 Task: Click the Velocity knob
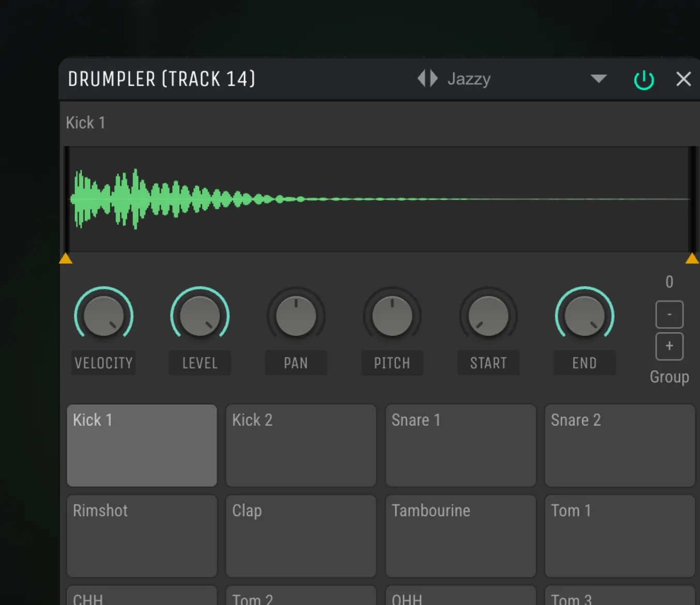103,316
